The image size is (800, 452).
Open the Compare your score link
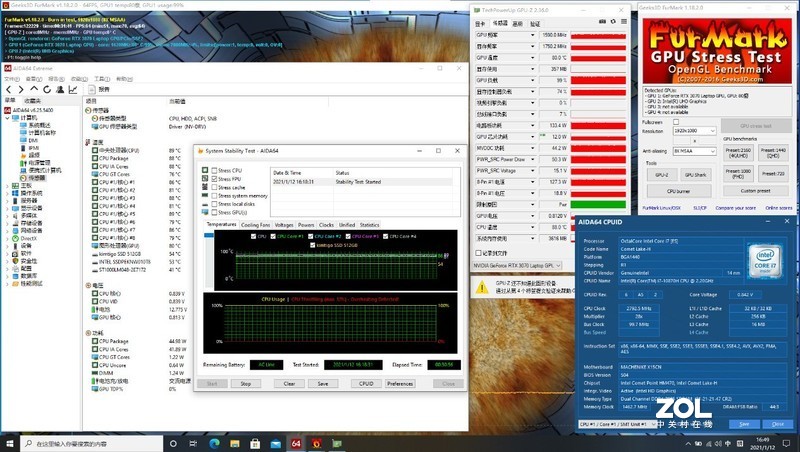click(735, 208)
